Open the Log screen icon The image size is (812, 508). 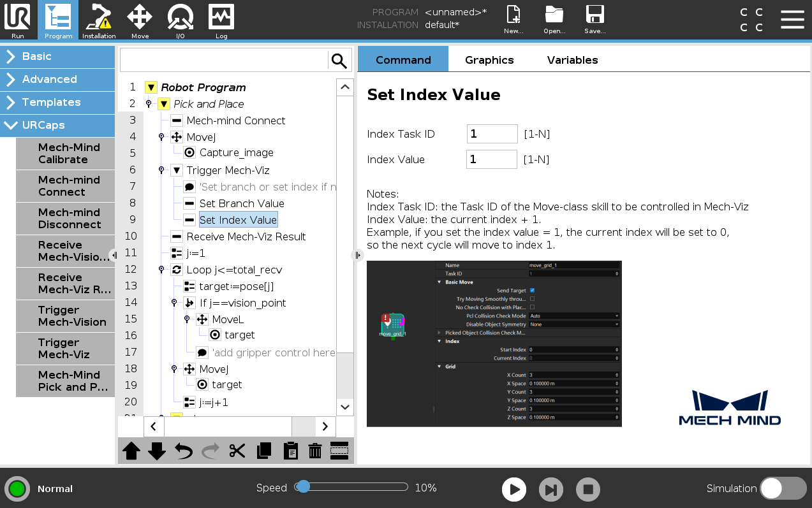coord(221,20)
